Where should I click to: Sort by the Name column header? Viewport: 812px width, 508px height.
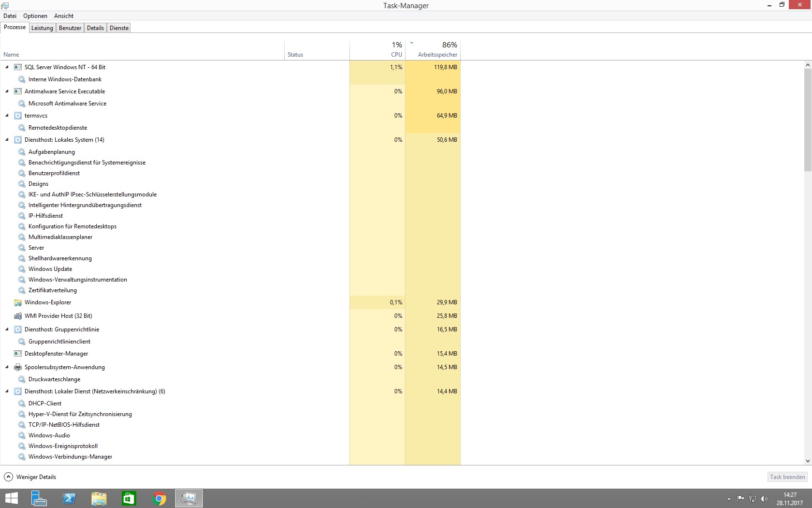click(142, 50)
